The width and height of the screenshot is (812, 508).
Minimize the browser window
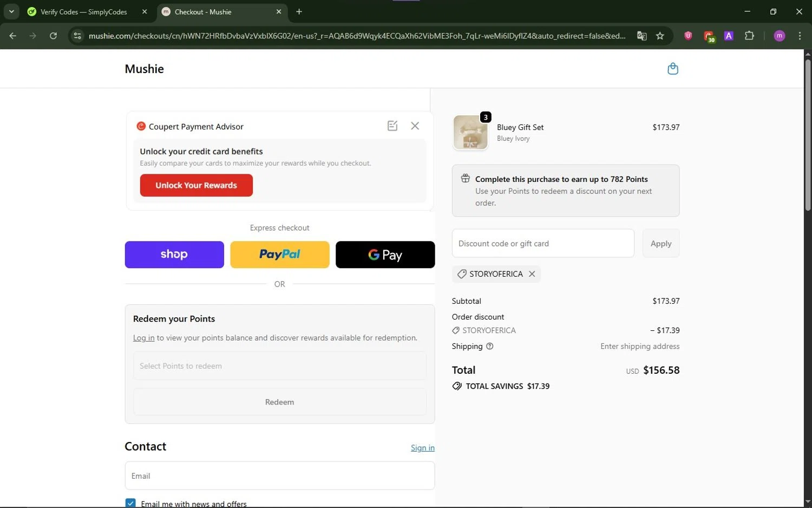[747, 11]
